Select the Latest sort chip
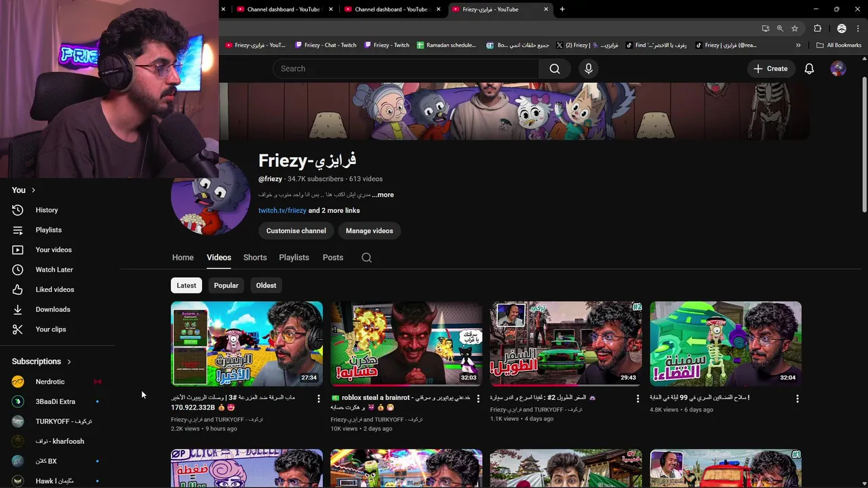 (186, 285)
